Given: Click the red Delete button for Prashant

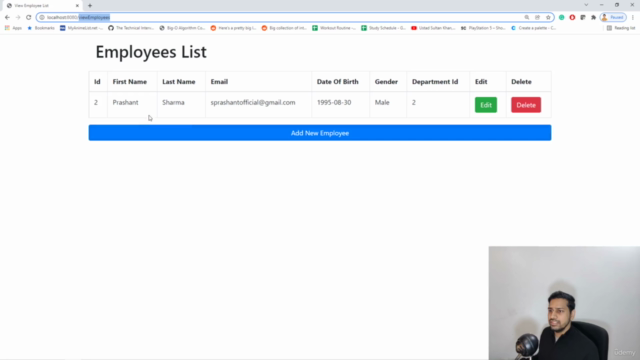Looking at the screenshot, I should coord(526,105).
